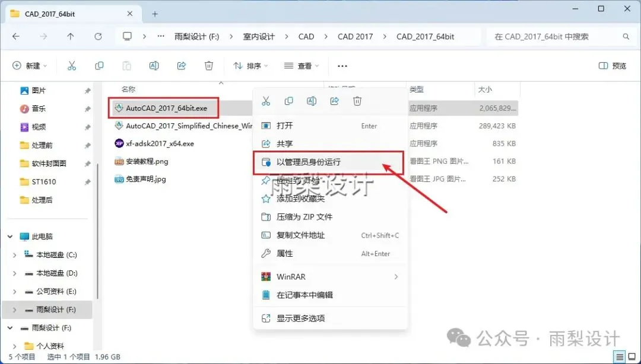Open the 查看 view dropdown
Viewport: 641px width, 364px height.
(302, 66)
